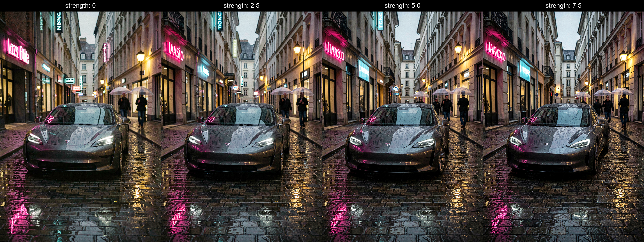Click the strength: 7.5 image panel

tap(563, 127)
